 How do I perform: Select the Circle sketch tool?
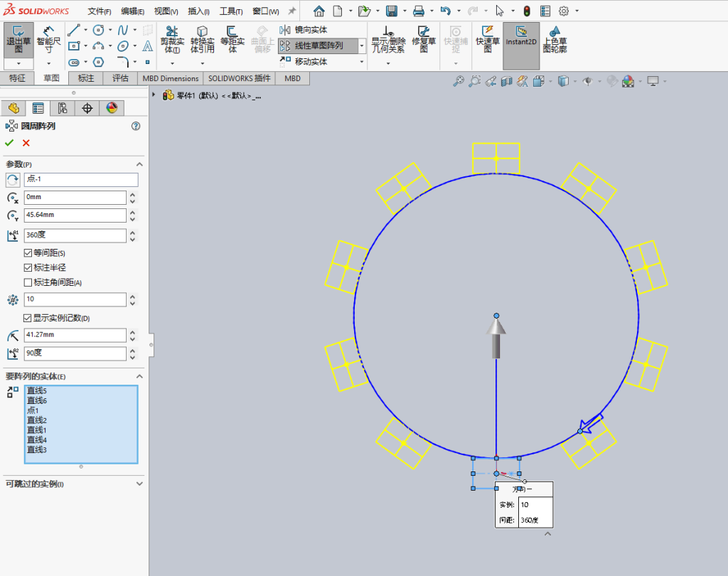click(98, 30)
